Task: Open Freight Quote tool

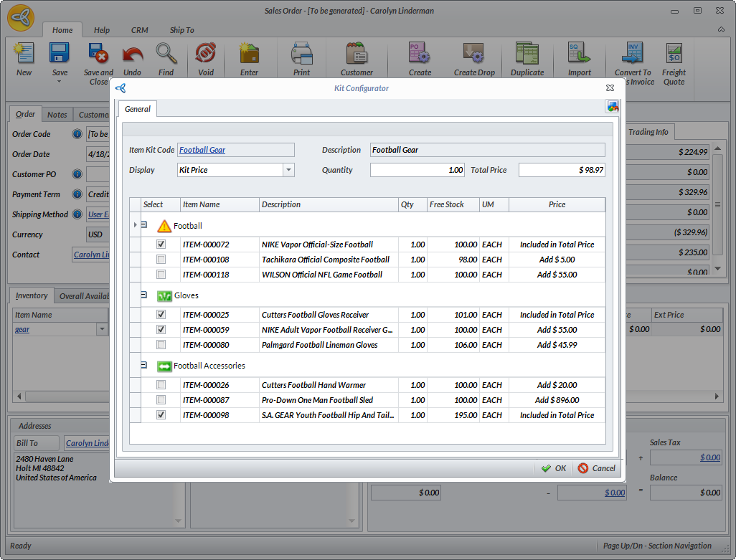Action: click(x=674, y=54)
